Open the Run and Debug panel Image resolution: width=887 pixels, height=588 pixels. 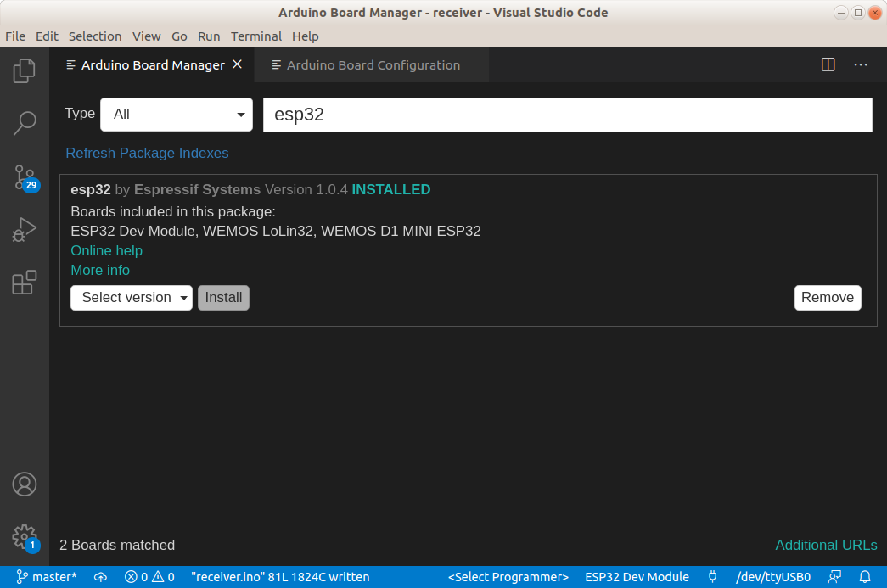(24, 229)
